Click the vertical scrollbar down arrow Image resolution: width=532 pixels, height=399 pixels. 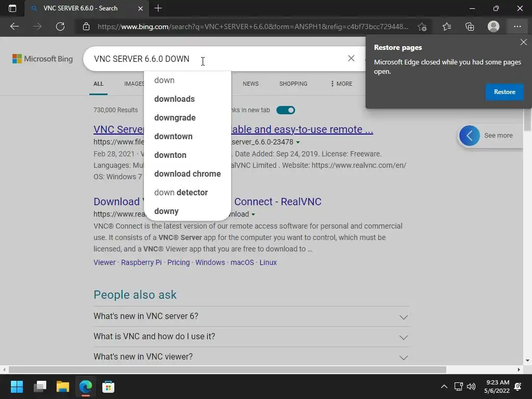click(527, 361)
